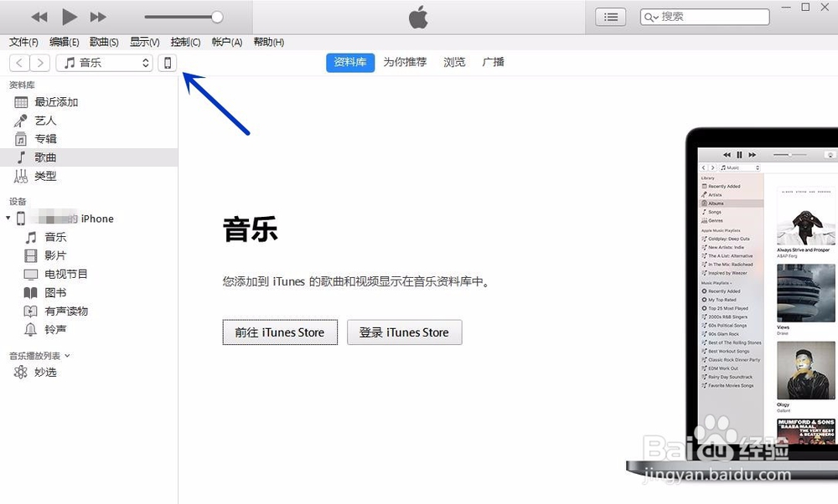Switch to the 广播 (Radio) tab

point(493,62)
